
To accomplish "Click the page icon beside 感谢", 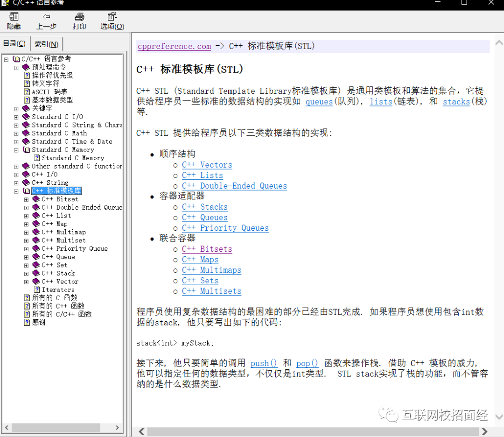I will pos(28,323).
